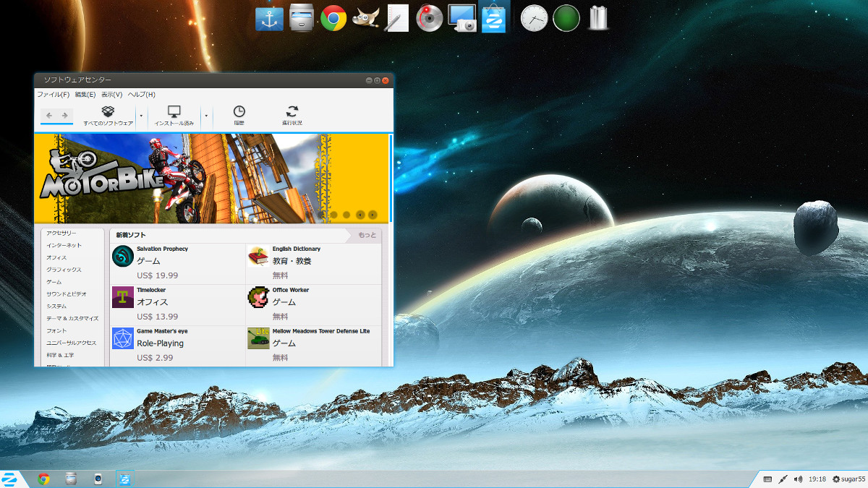Open progress (進行状況) view
Screen dimensions: 868x488
click(x=292, y=116)
